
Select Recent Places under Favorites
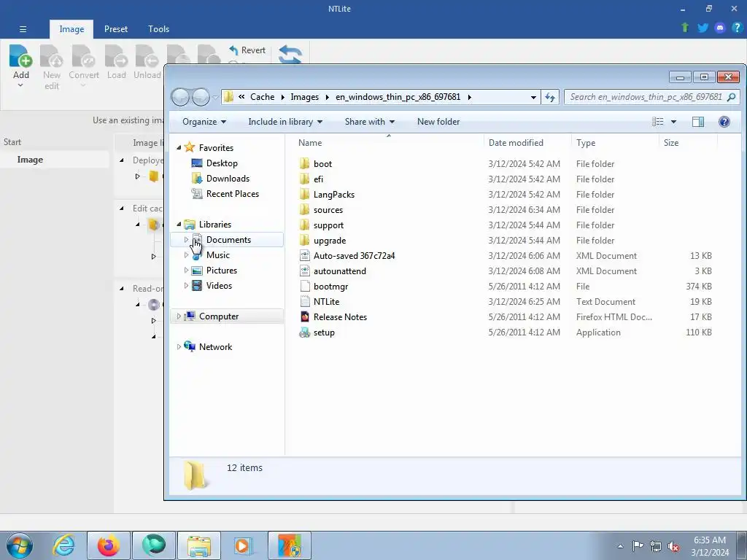coord(233,194)
